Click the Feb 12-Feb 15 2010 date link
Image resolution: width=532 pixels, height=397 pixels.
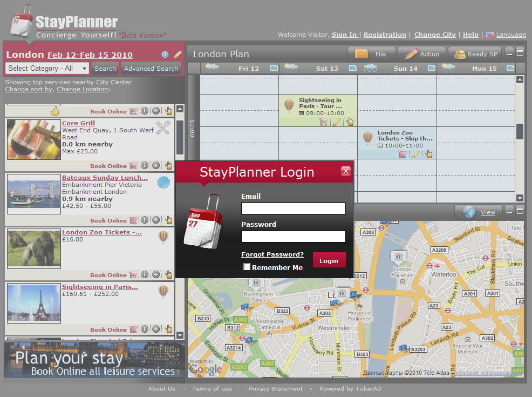[90, 55]
